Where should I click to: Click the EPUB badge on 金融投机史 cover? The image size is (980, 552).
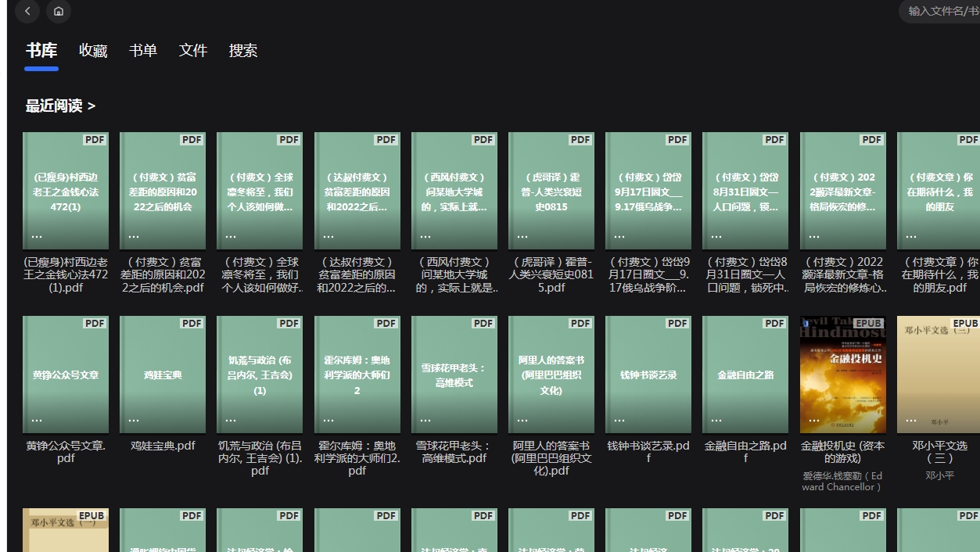(868, 323)
